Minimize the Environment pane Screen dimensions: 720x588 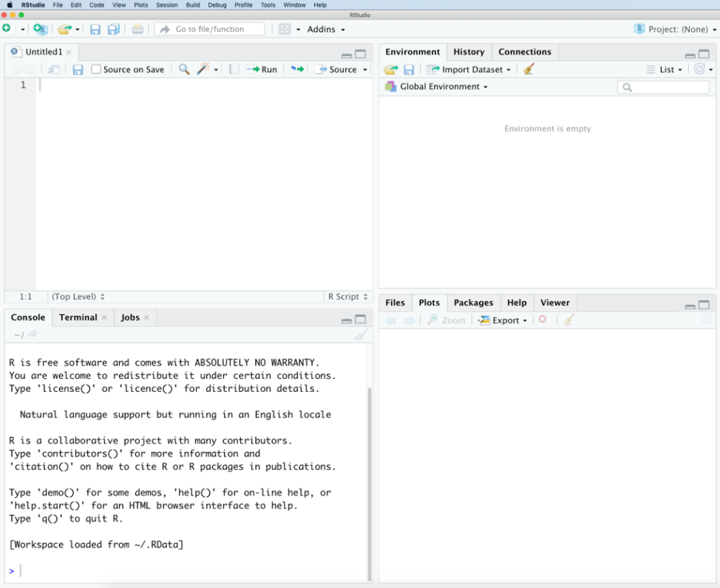pos(690,55)
